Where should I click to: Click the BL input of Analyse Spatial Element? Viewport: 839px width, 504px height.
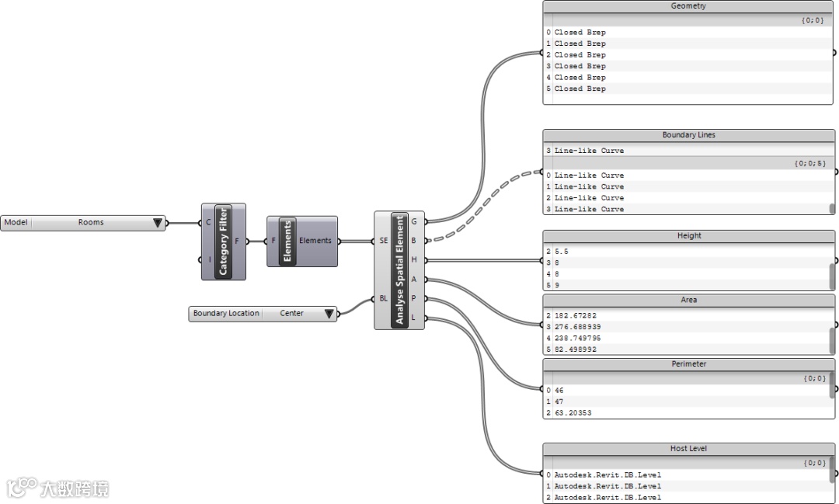(384, 298)
